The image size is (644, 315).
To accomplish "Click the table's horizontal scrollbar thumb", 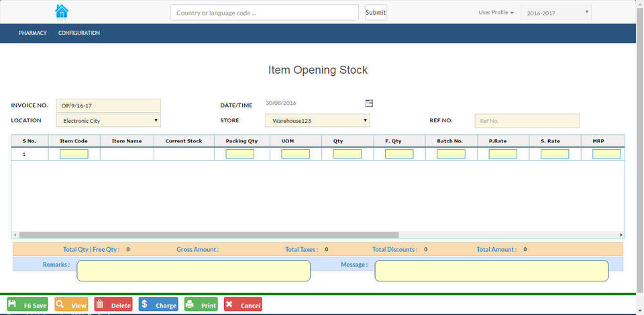I will click(x=209, y=235).
